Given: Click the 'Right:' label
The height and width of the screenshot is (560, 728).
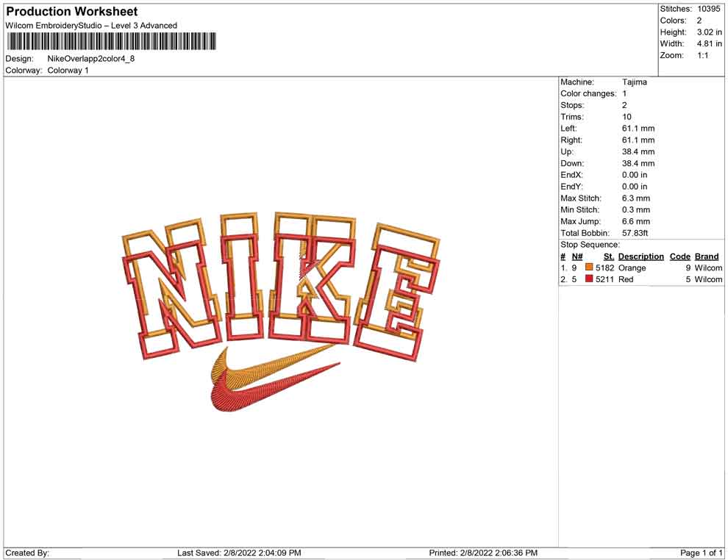Looking at the screenshot, I should [x=571, y=140].
